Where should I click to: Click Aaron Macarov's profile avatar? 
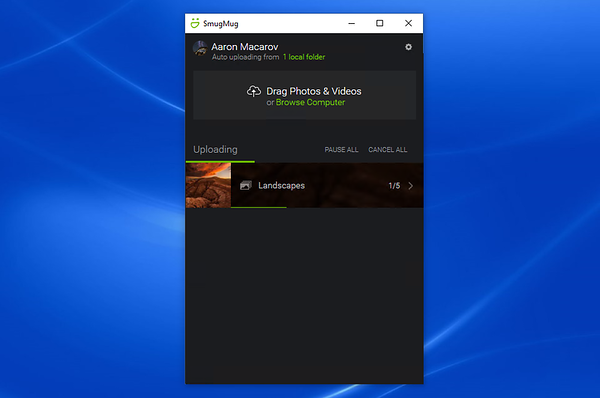pyautogui.click(x=200, y=49)
